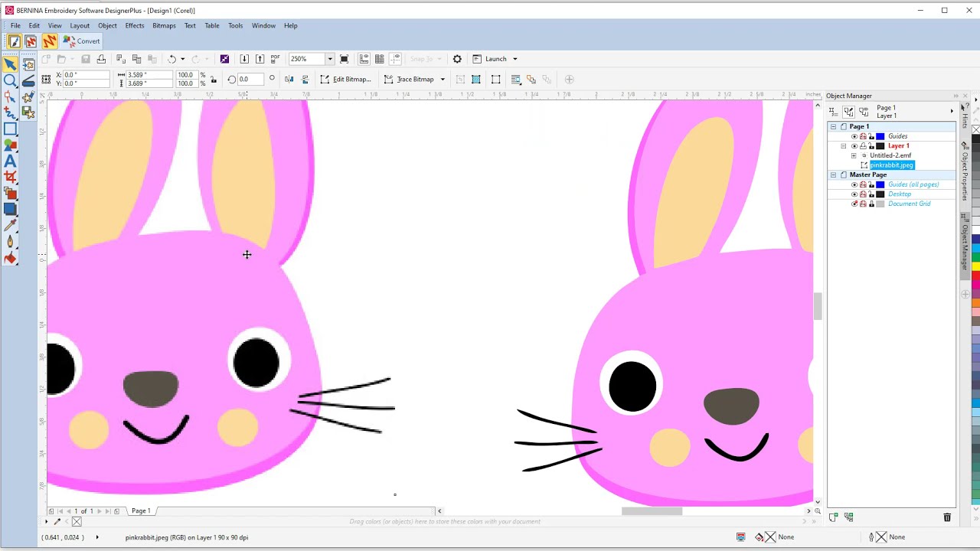
Task: Choose the Rectangle tool
Action: [10, 129]
